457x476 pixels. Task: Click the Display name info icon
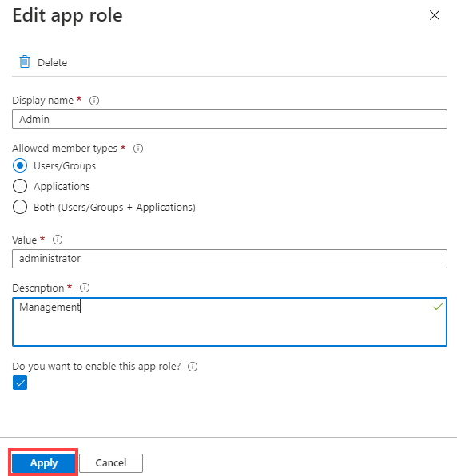[x=94, y=101]
